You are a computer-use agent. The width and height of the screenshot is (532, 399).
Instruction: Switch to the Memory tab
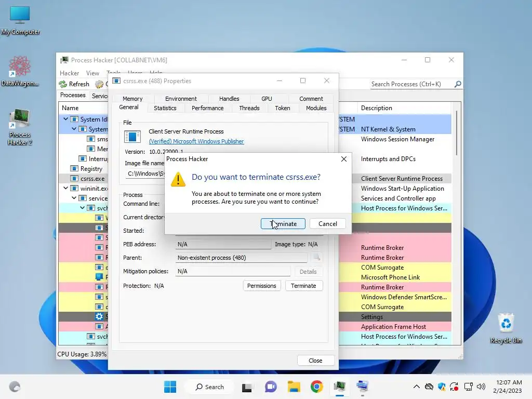click(132, 98)
